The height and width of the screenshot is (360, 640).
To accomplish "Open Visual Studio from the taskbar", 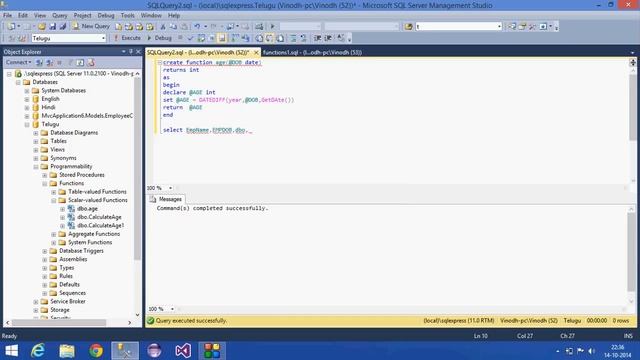I will [x=183, y=351].
